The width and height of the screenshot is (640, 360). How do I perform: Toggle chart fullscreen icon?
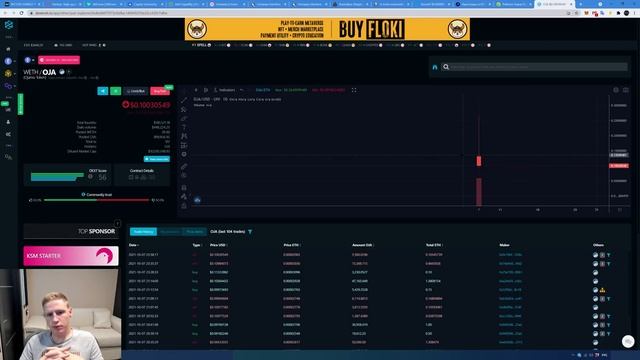pos(354,90)
